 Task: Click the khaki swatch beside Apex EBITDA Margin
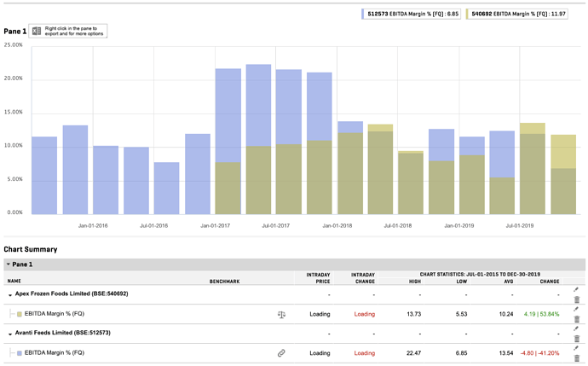coord(20,314)
